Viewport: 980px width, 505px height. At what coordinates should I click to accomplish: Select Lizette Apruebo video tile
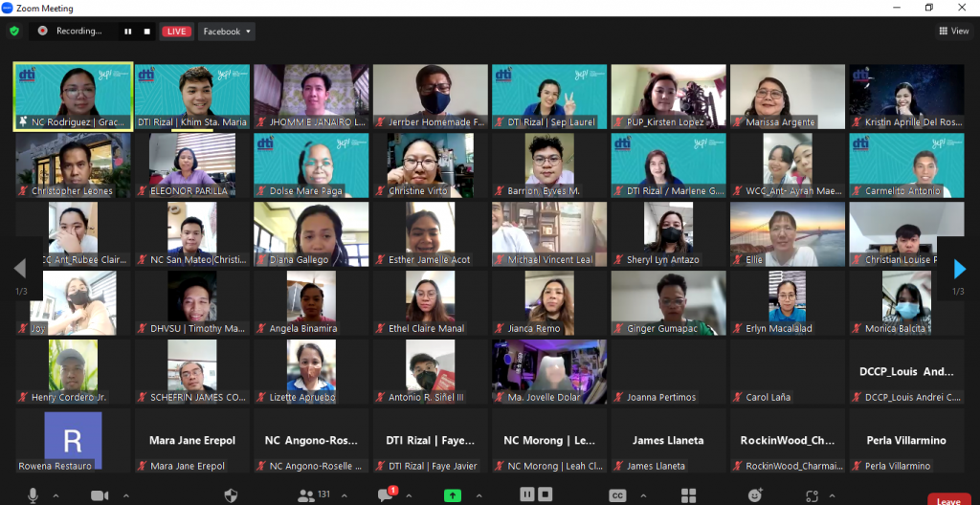pos(311,371)
